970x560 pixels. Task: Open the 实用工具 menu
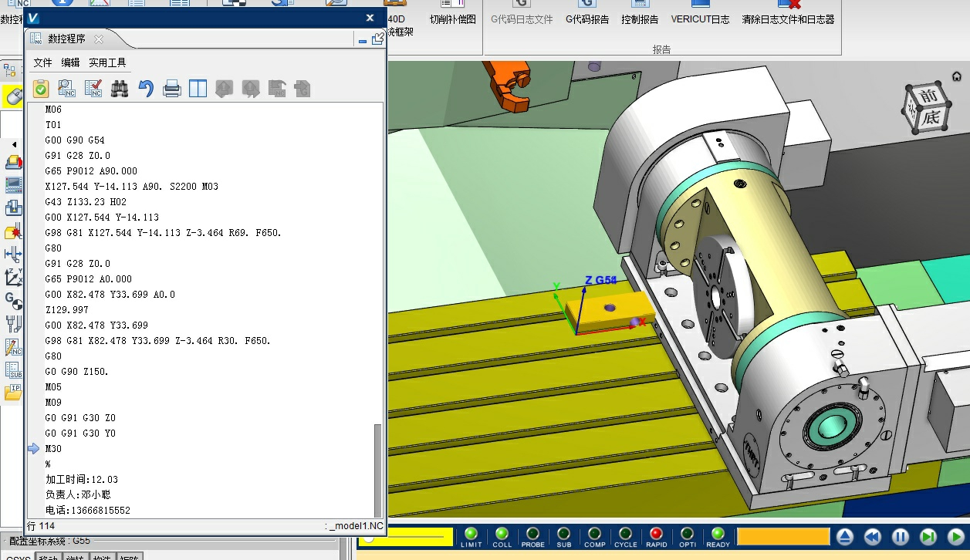[107, 62]
